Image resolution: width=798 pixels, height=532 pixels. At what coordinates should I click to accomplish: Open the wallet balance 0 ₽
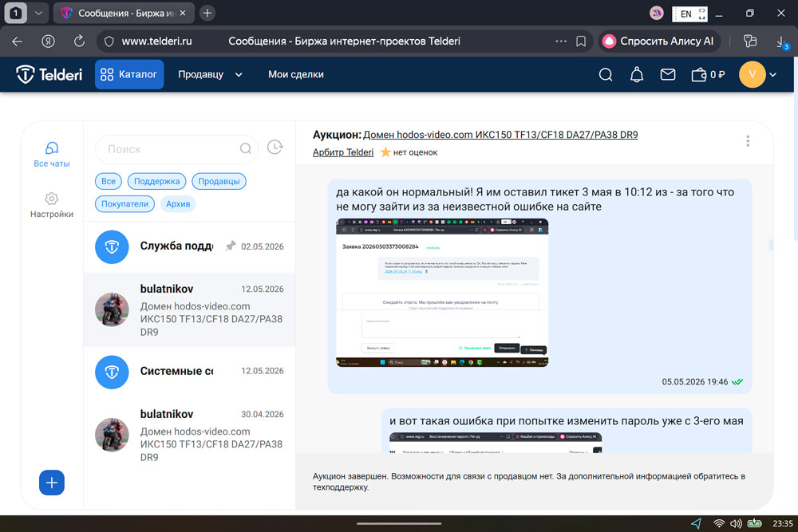[708, 75]
